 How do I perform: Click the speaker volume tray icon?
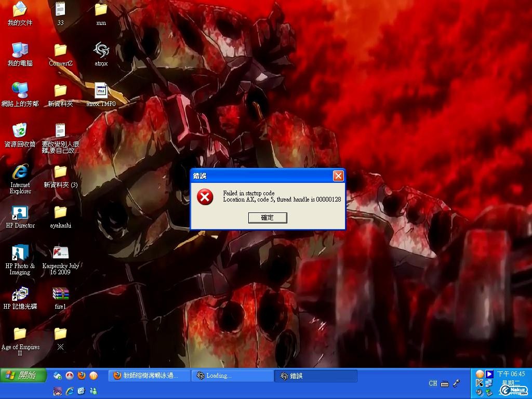pyautogui.click(x=480, y=392)
